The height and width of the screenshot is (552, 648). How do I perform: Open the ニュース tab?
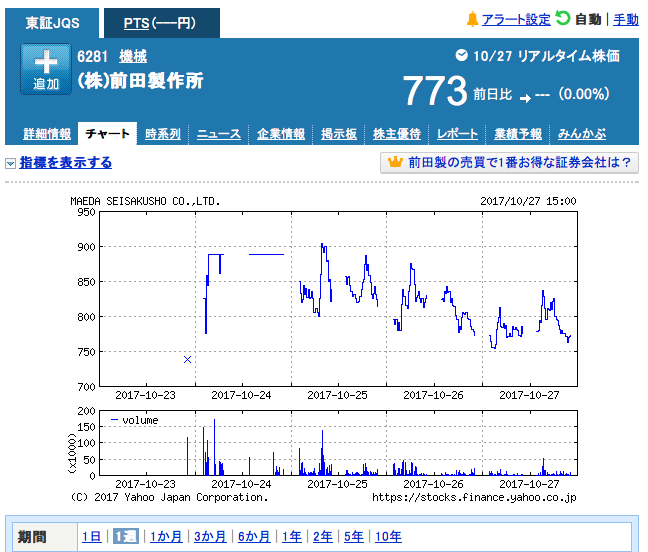[219, 134]
